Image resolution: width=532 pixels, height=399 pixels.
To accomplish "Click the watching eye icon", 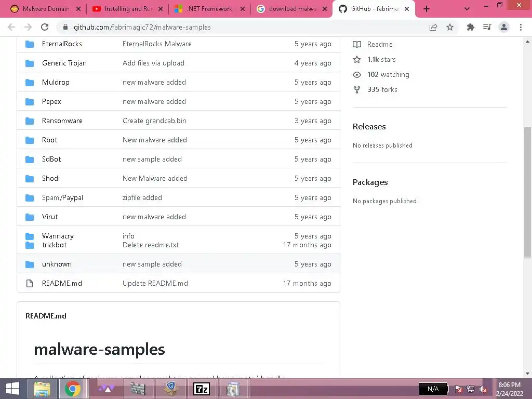I will pos(357,75).
